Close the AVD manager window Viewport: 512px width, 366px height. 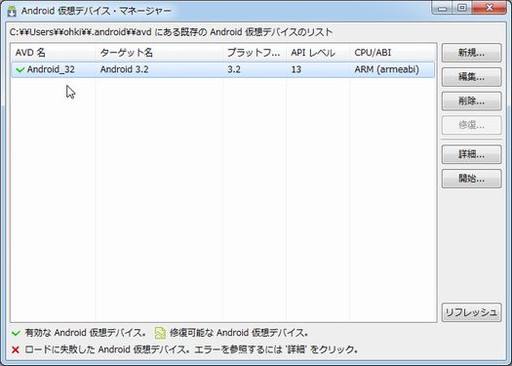489,8
